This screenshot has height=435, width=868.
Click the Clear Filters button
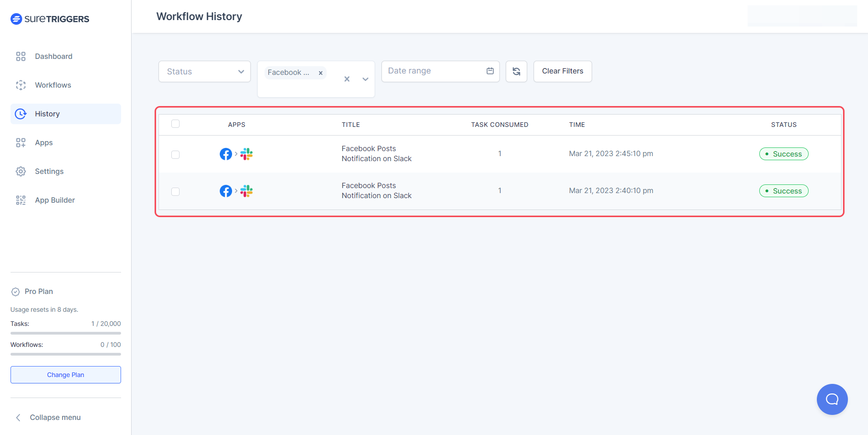tap(562, 71)
